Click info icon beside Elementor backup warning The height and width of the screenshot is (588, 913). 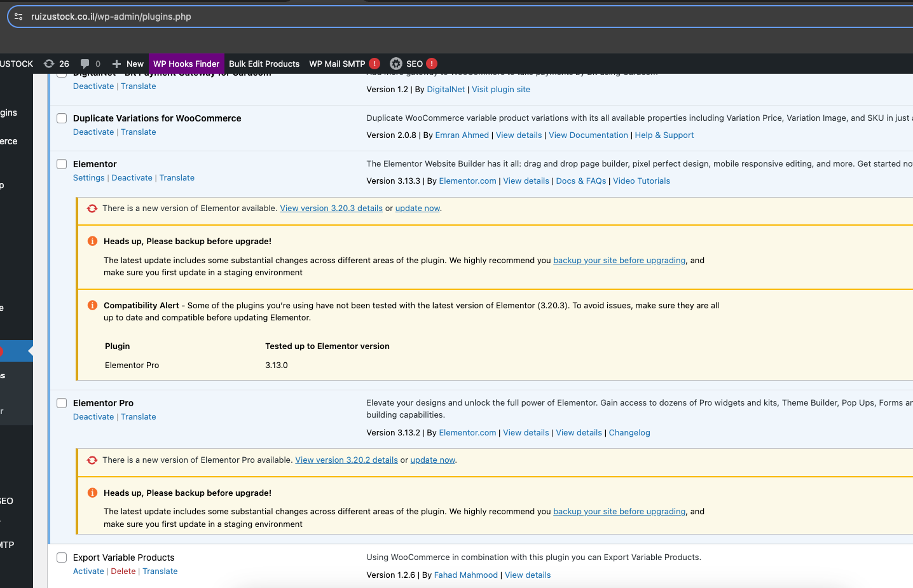tap(92, 241)
